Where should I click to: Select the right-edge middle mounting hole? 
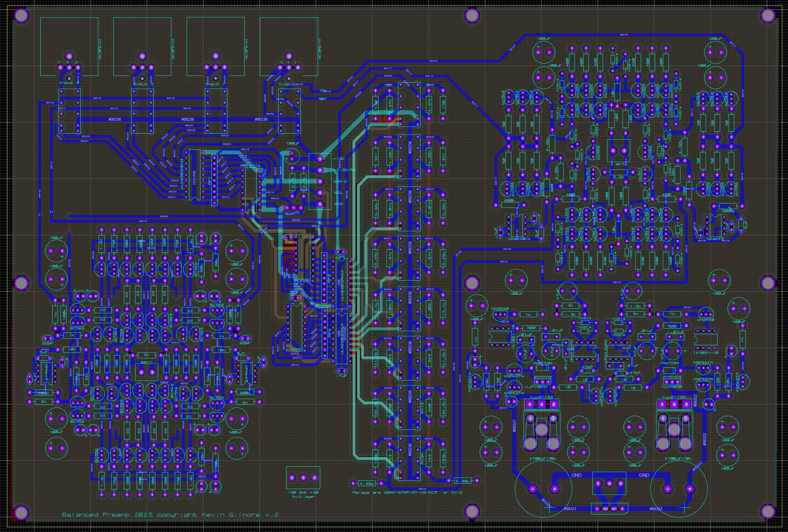click(768, 282)
